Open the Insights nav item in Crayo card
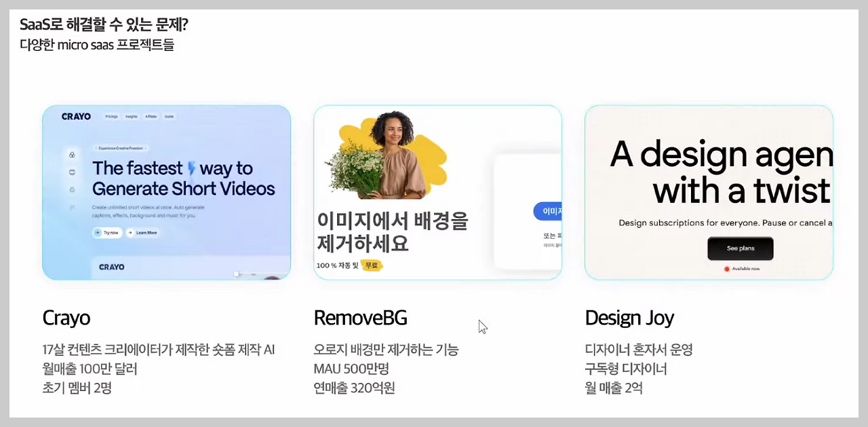Screen dimensions: 868x427 (132, 117)
